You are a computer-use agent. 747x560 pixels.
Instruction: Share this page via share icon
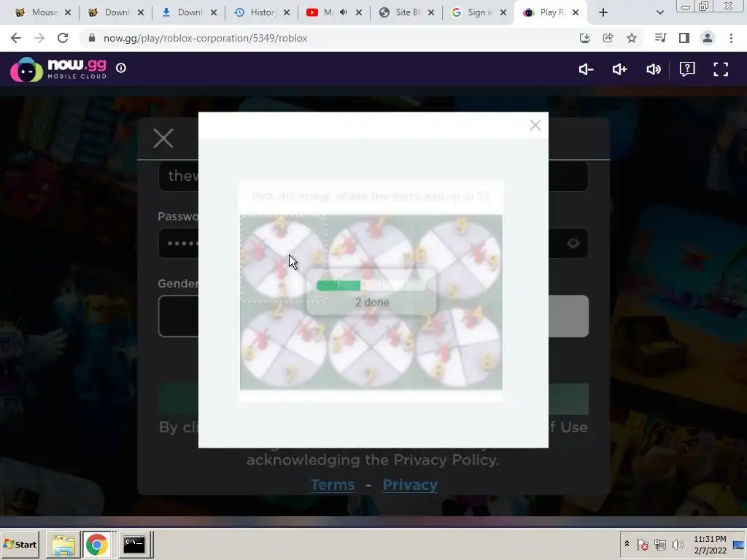click(x=608, y=38)
